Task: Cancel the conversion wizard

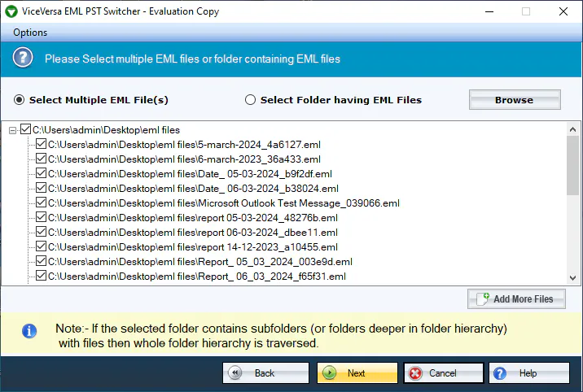Action: (x=444, y=372)
